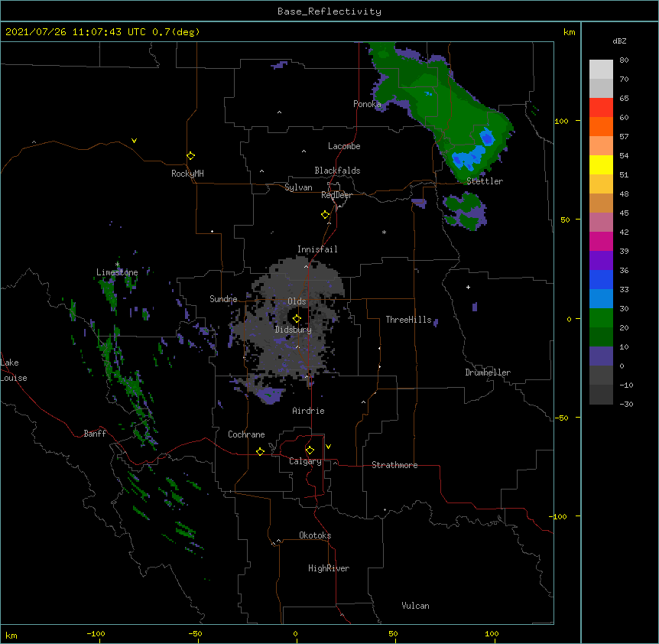Select the Limestone label
Viewport: 659px width, 644px height.
pos(117,272)
